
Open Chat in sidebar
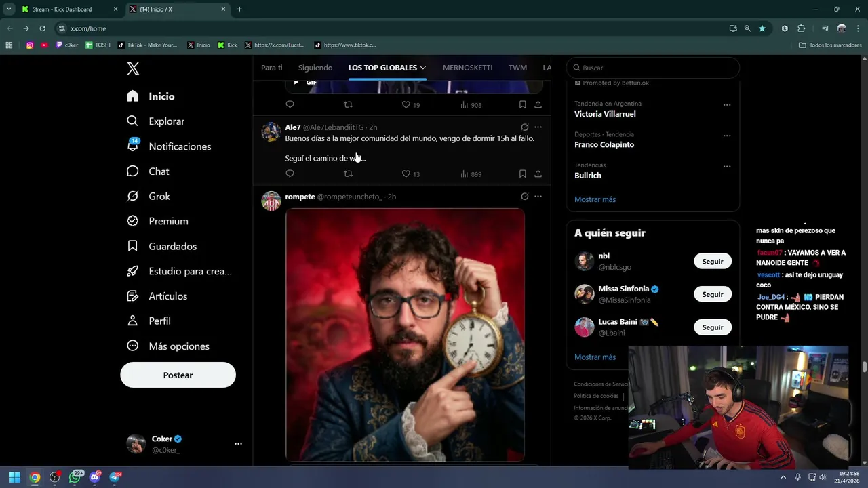148,171
